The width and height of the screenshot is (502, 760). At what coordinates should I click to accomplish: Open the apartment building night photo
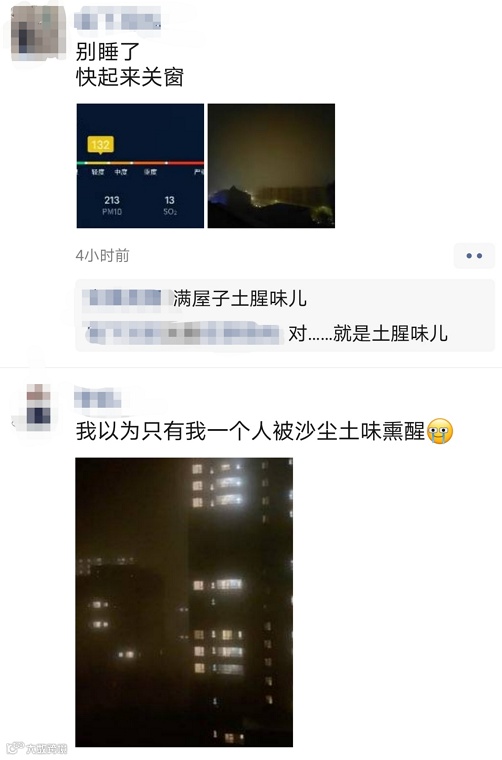[184, 602]
